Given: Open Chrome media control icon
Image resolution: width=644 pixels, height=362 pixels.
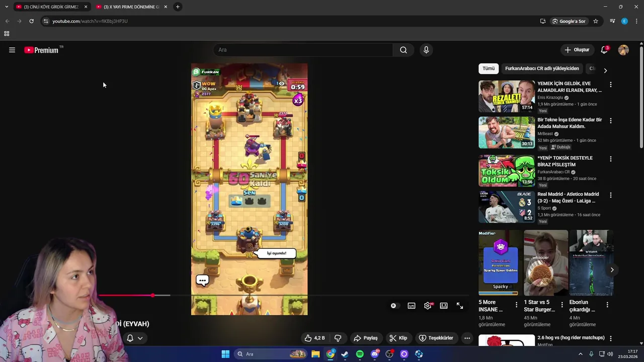Looking at the screenshot, I should coord(612,21).
